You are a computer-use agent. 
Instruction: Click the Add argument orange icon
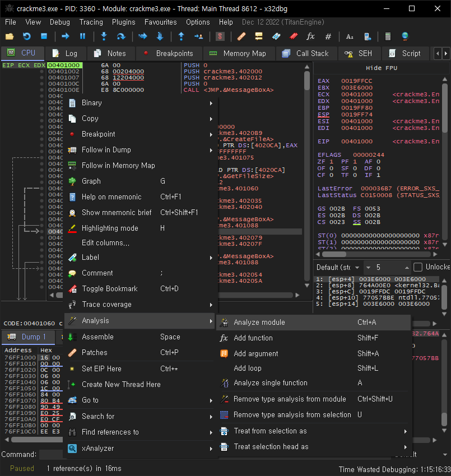224,354
